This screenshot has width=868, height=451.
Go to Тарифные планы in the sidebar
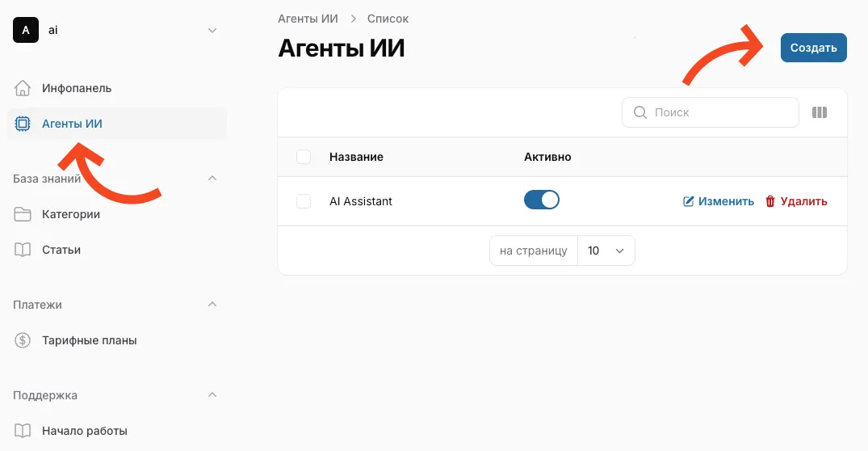pos(89,340)
